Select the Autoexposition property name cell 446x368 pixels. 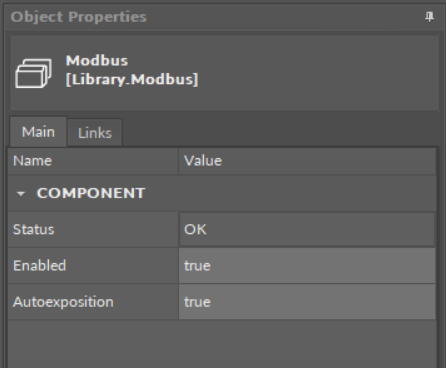[x=93, y=302]
